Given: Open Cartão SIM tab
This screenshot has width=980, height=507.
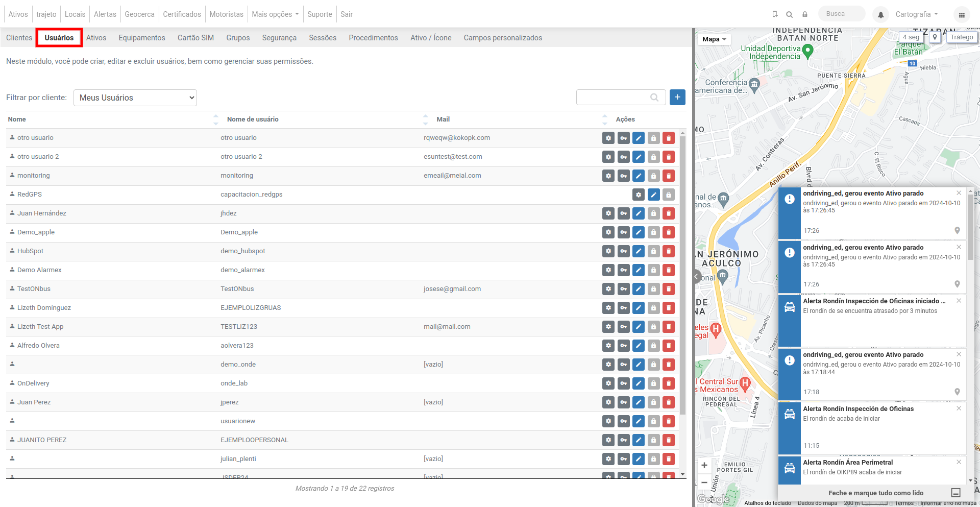Looking at the screenshot, I should (x=195, y=38).
